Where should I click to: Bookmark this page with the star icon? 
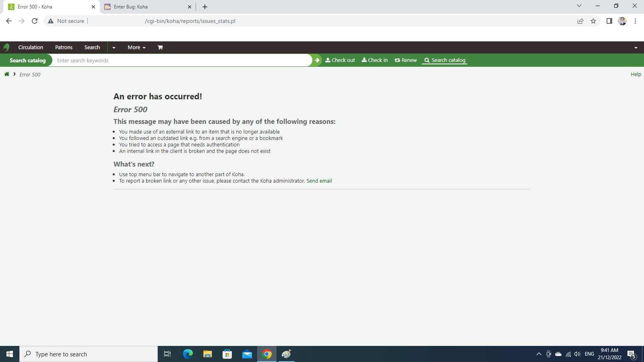(x=593, y=21)
